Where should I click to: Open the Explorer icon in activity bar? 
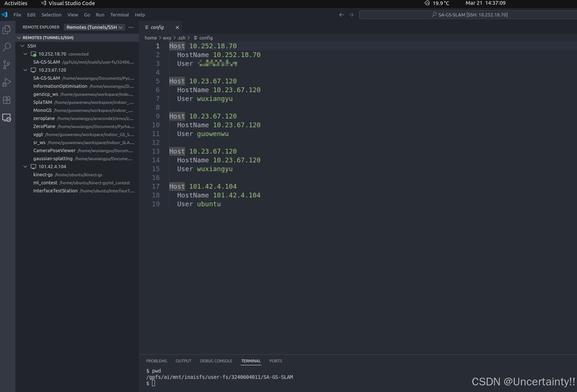pyautogui.click(x=7, y=30)
